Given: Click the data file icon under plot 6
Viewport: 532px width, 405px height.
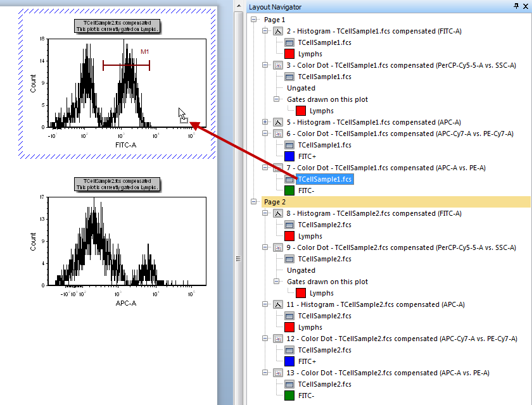Looking at the screenshot, I should (289, 145).
